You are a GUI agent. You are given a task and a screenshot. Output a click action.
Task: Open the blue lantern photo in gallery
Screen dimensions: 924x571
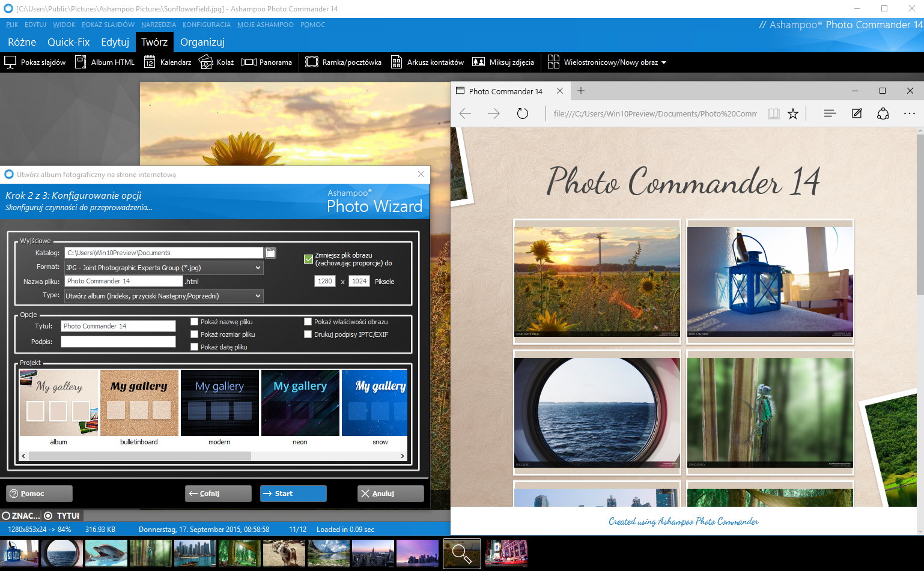(x=770, y=281)
